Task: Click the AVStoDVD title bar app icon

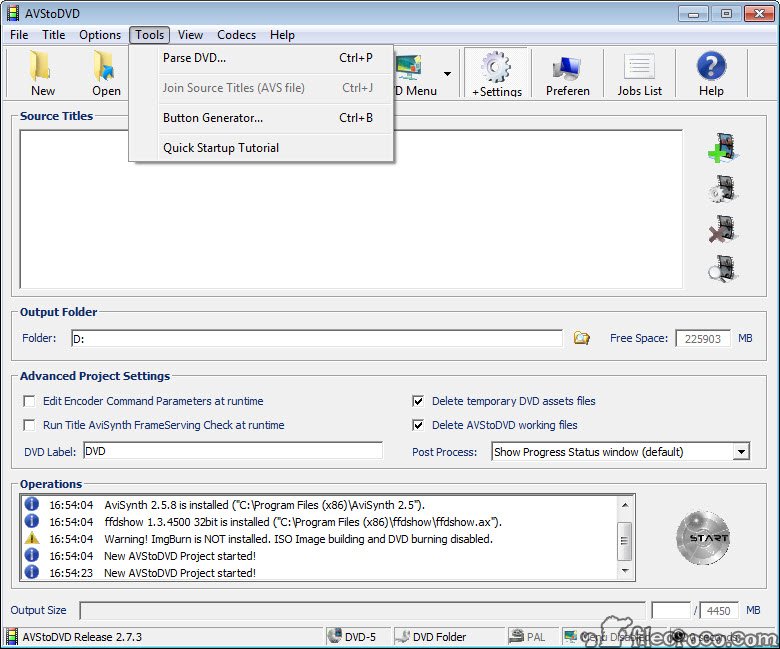Action: click(x=13, y=13)
